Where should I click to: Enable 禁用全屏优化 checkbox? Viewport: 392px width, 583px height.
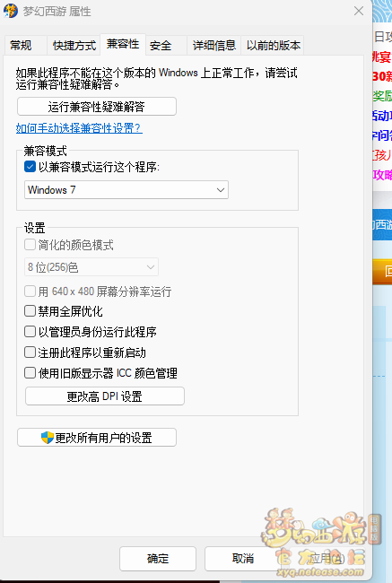tap(30, 311)
